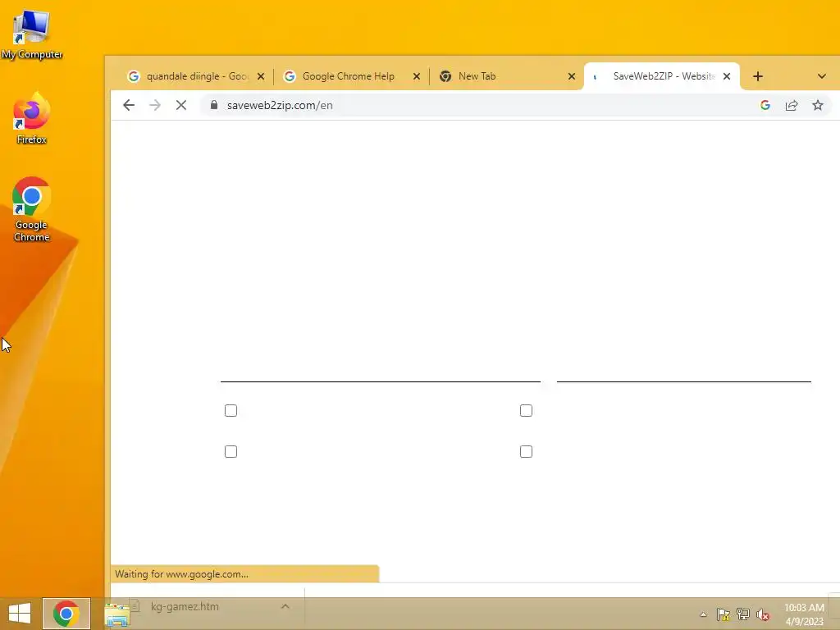This screenshot has height=630, width=840.
Task: Click the Google icon in address bar
Action: click(765, 106)
